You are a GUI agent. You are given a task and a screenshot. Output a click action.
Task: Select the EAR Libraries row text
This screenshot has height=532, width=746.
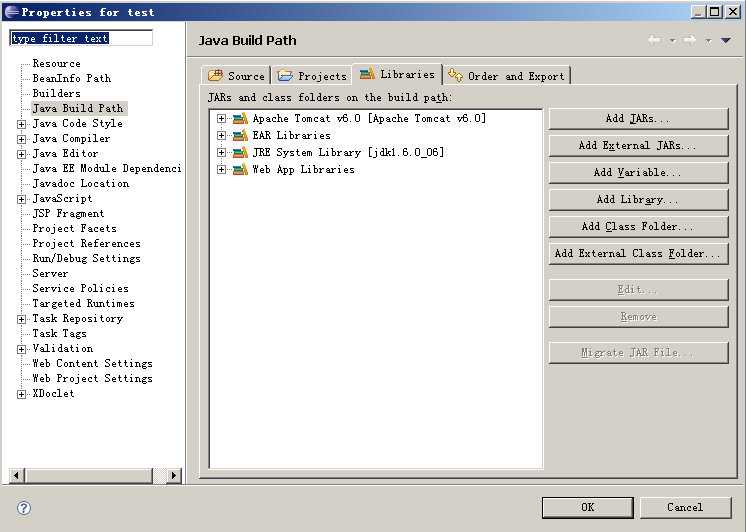(x=291, y=136)
